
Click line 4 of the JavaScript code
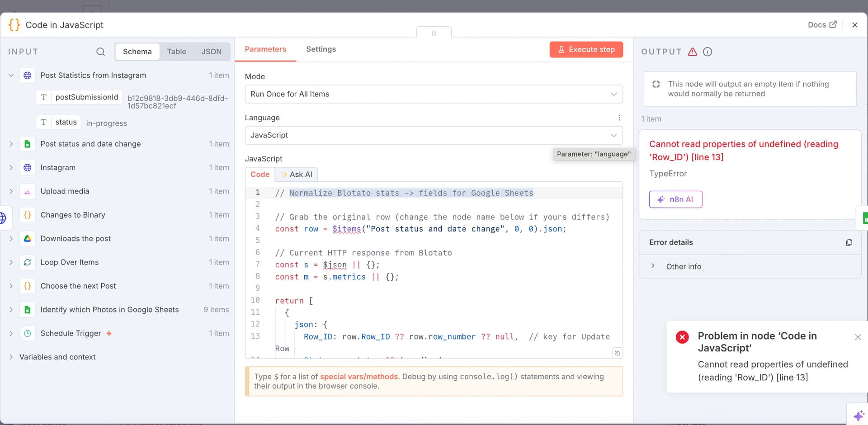(x=420, y=229)
